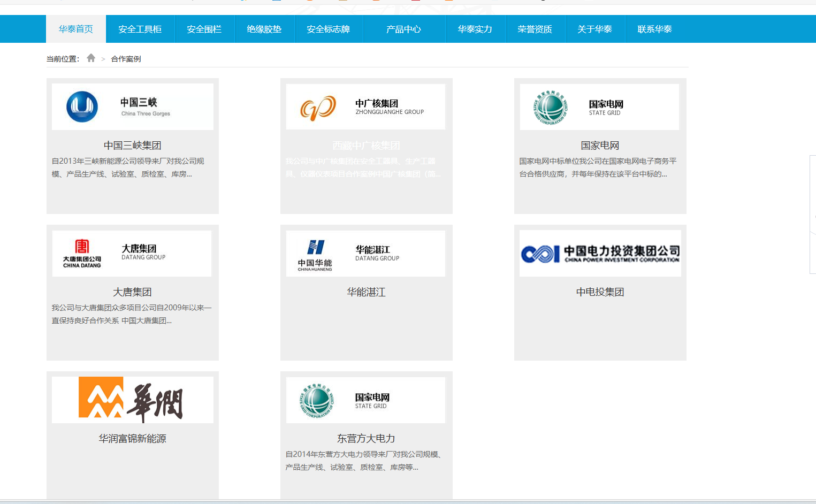The height and width of the screenshot is (504, 816).
Task: Open the 联系华泰 menu item
Action: click(655, 29)
